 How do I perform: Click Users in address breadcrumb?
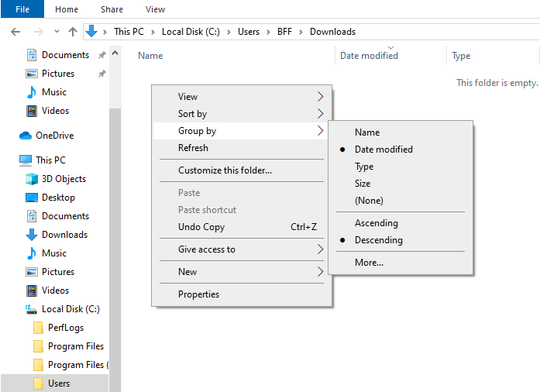pyautogui.click(x=248, y=32)
